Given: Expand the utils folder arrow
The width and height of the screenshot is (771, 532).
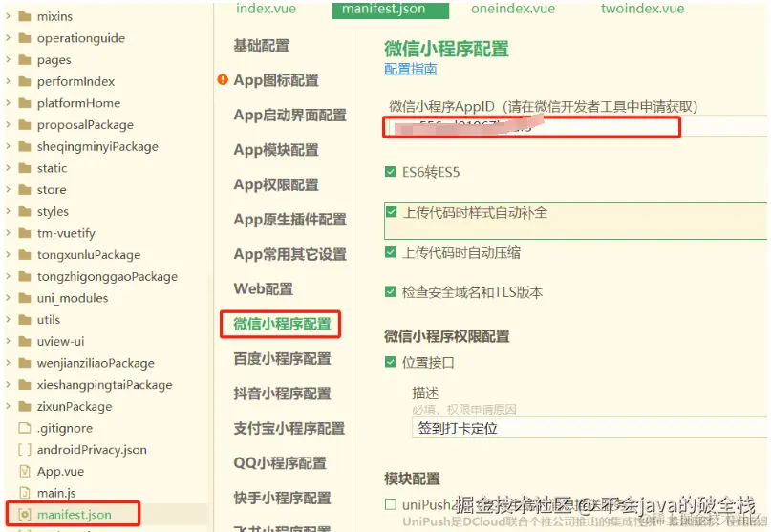Looking at the screenshot, I should coord(8,320).
